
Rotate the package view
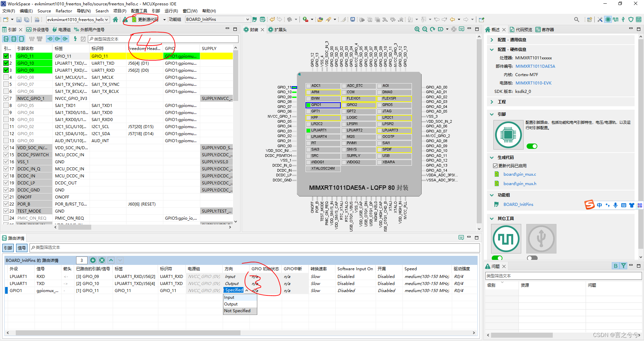(433, 29)
